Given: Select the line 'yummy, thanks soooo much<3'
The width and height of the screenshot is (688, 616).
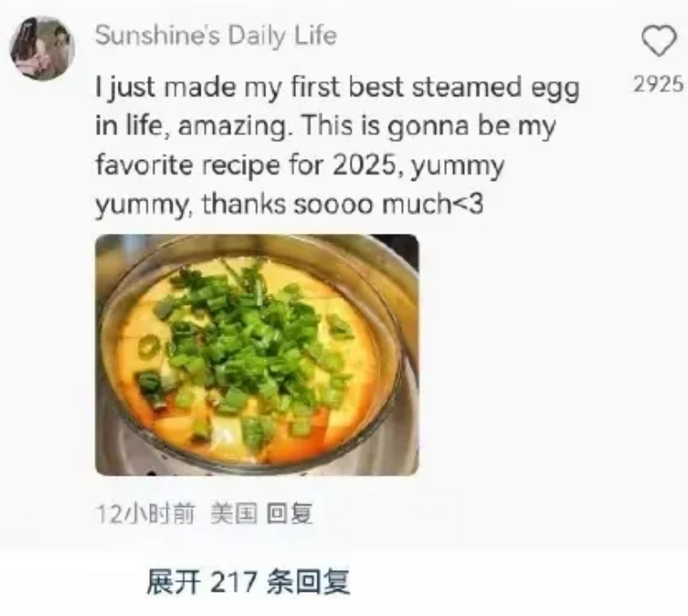Looking at the screenshot, I should 290,205.
